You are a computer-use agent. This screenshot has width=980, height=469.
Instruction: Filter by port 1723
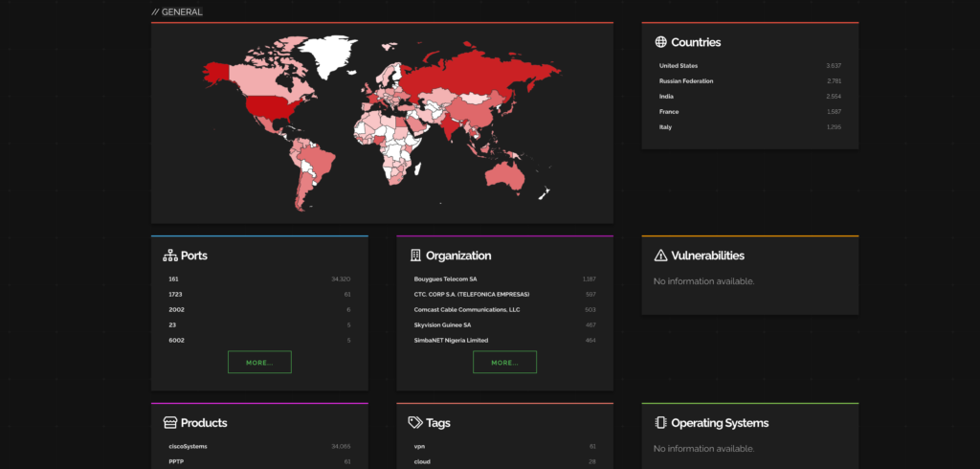(x=175, y=295)
